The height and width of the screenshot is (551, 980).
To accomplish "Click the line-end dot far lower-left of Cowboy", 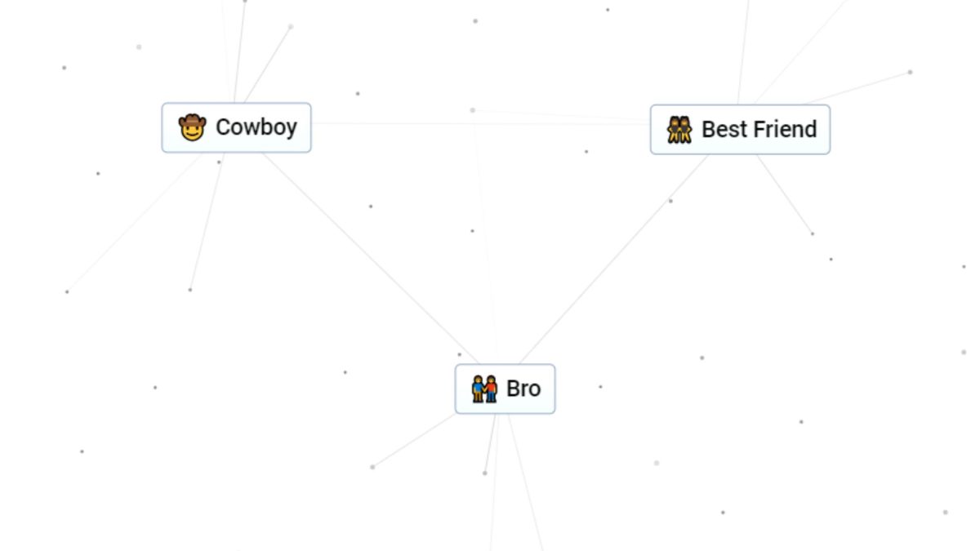I will [67, 291].
